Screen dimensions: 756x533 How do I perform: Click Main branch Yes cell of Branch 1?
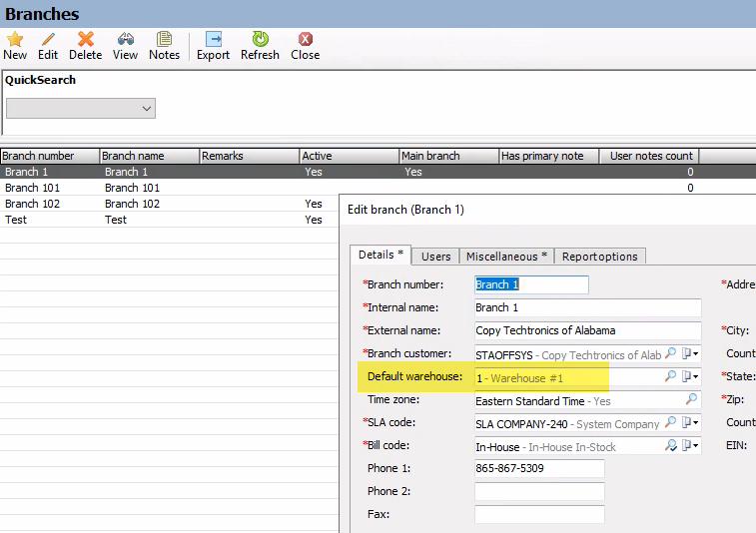[413, 172]
